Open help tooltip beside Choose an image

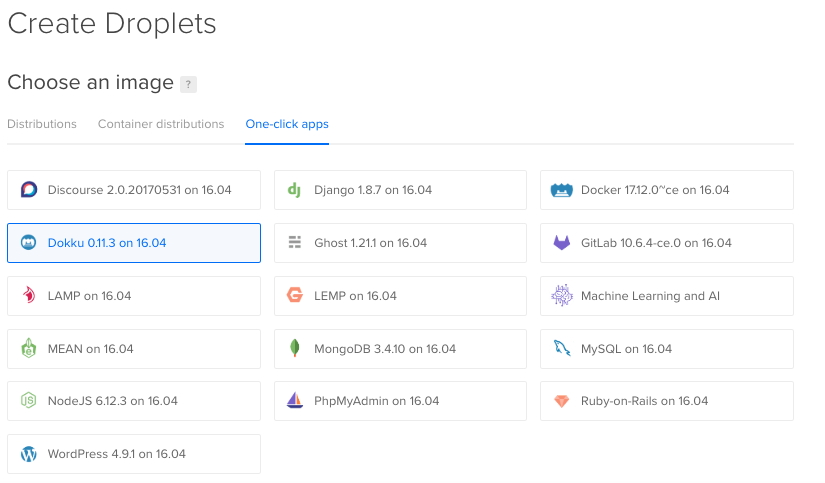coord(188,84)
